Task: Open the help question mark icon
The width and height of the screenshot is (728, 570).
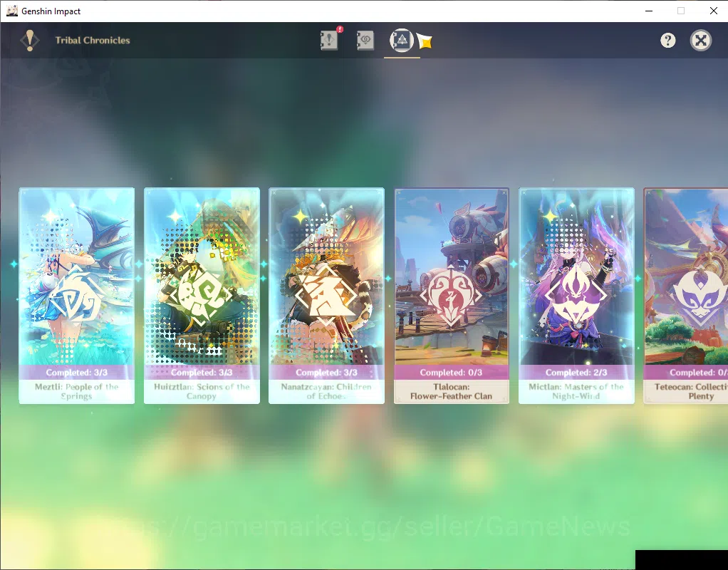Action: tap(667, 41)
